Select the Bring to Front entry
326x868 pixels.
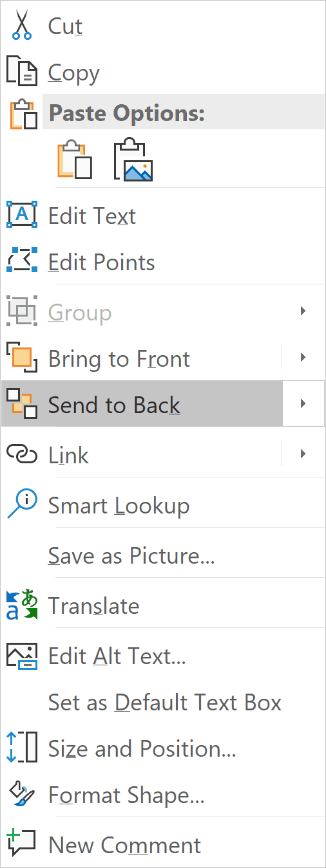click(142, 358)
